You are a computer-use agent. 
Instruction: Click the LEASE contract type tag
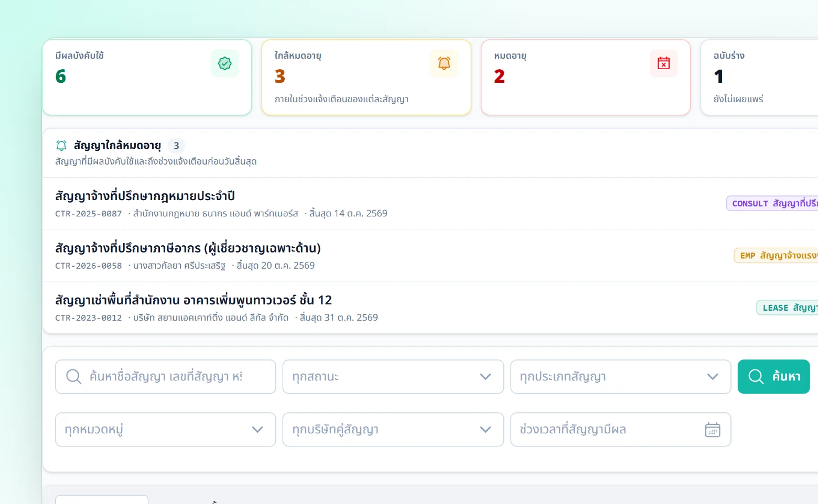coord(787,308)
